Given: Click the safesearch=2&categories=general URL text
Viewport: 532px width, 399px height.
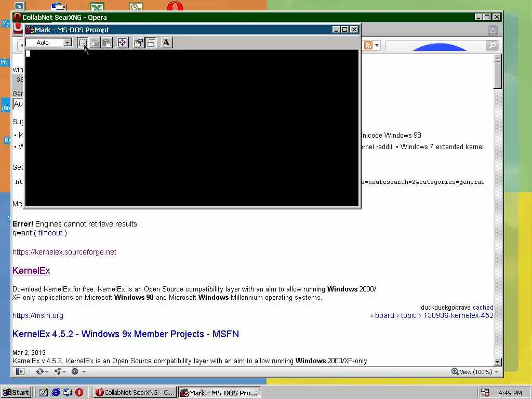Looking at the screenshot, I should point(423,182).
